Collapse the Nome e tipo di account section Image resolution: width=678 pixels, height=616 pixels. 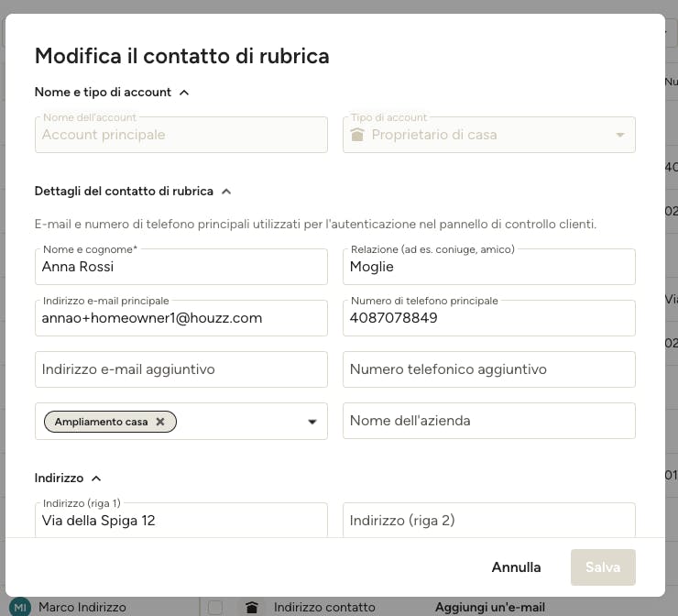[184, 93]
